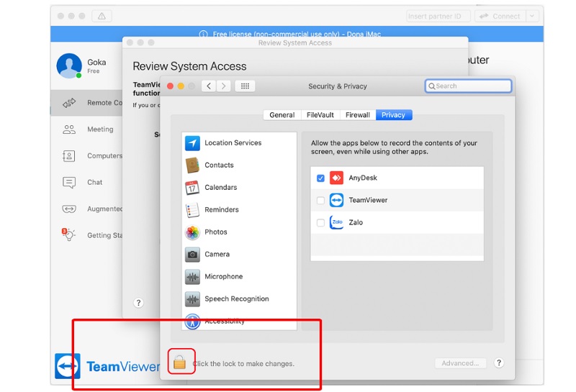Viewport: 576px width, 392px height.
Task: Click the Speech Recognition label
Action: coord(237,298)
